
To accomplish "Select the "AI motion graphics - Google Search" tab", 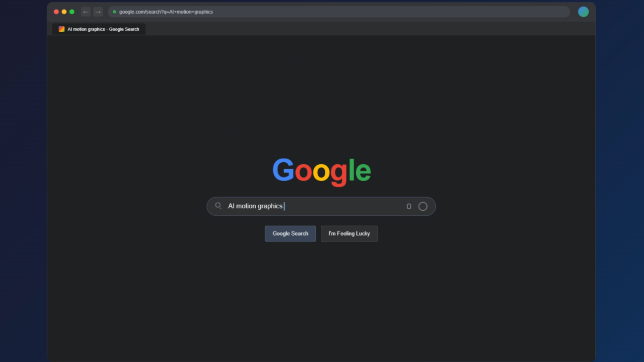I will pyautogui.click(x=99, y=29).
